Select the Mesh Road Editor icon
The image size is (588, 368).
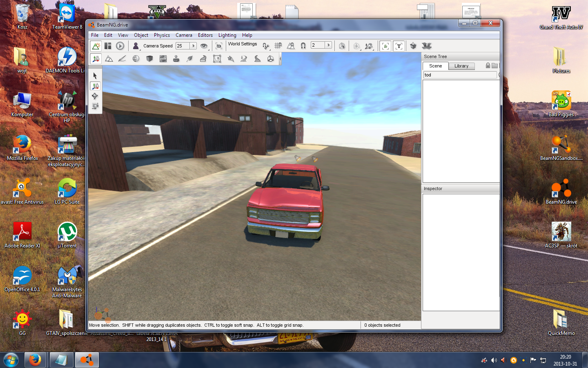[x=203, y=59]
